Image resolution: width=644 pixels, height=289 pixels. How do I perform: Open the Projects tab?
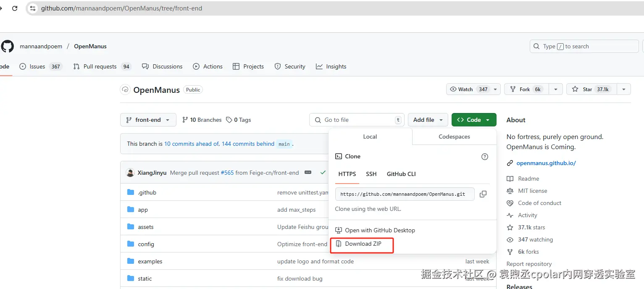click(248, 66)
